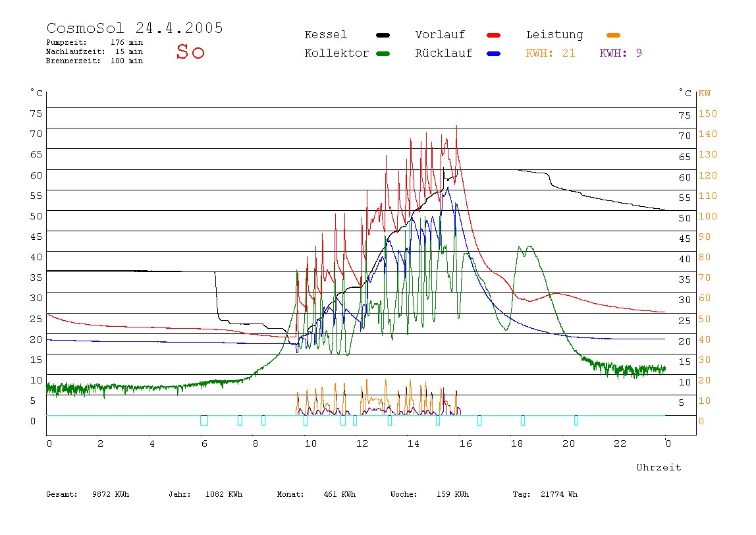Viewport: 756px width, 535px height.
Task: Click the 100 value on KW axis
Action: [x=708, y=216]
